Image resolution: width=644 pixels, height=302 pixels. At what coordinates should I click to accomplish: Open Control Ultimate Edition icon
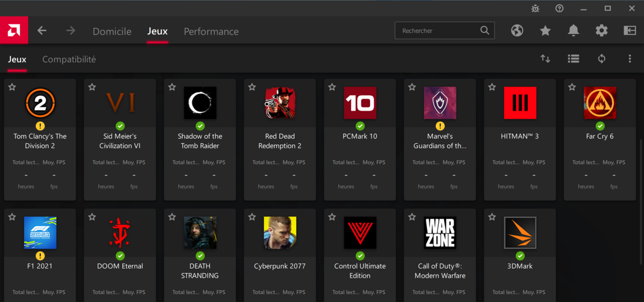pyautogui.click(x=360, y=233)
